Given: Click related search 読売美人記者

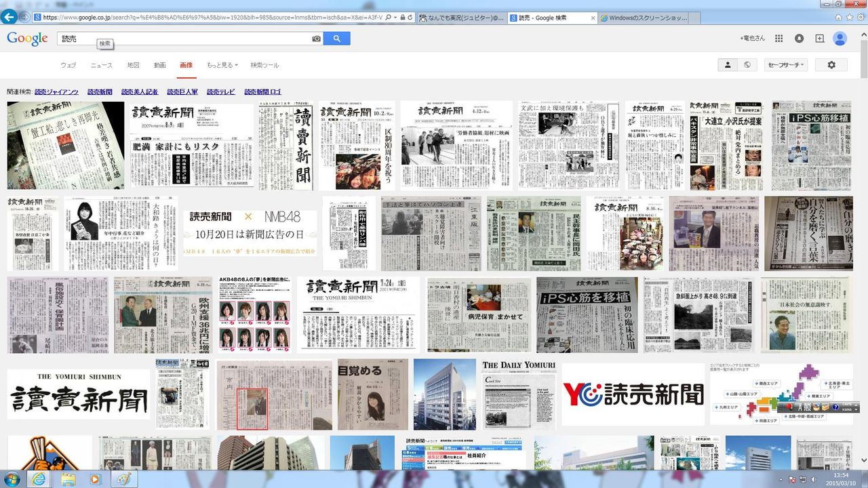Looking at the screenshot, I should pyautogui.click(x=140, y=92).
